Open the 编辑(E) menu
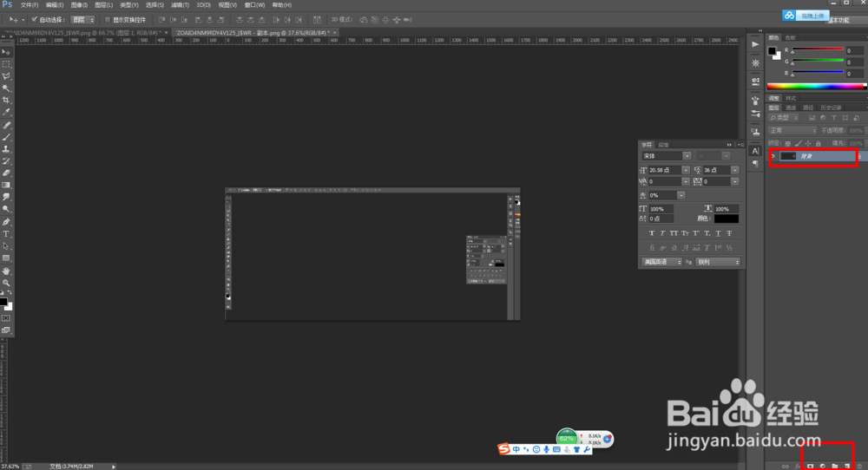 point(54,5)
